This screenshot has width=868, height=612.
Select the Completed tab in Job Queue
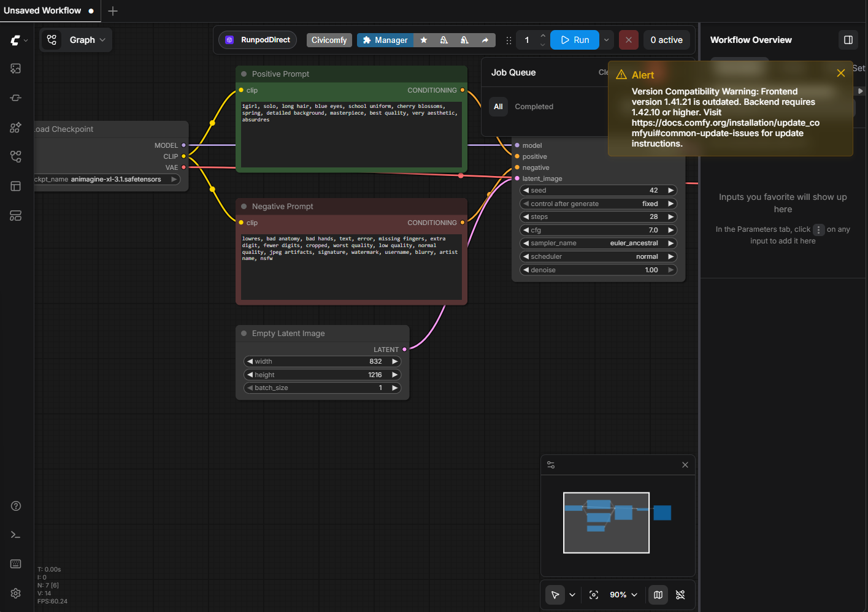[x=534, y=107]
